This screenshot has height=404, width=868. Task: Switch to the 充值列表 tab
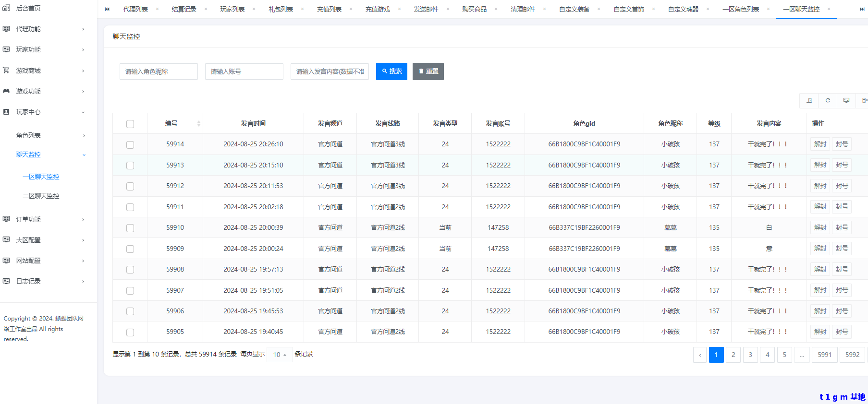pos(329,9)
